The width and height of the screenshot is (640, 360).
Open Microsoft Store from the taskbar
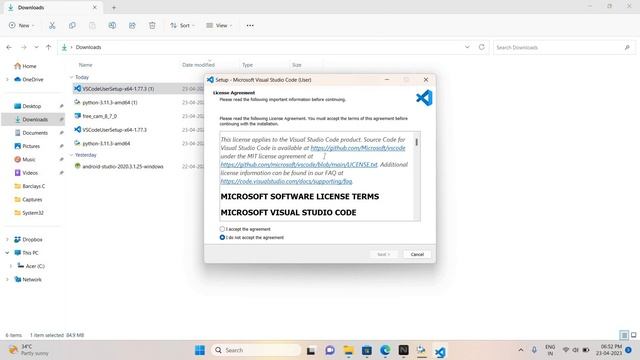[367, 350]
